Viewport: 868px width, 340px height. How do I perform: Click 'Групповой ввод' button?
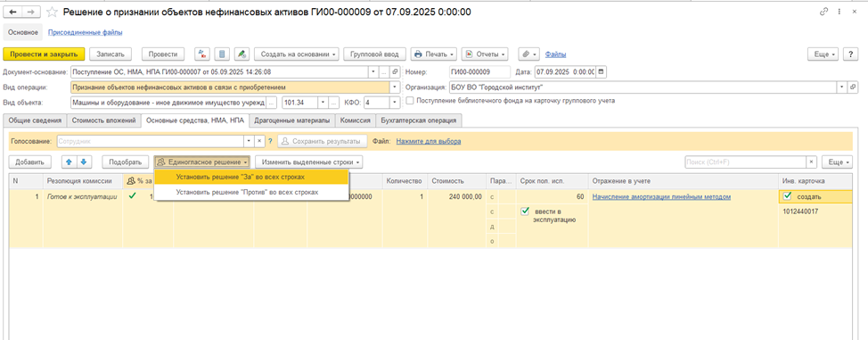375,54
